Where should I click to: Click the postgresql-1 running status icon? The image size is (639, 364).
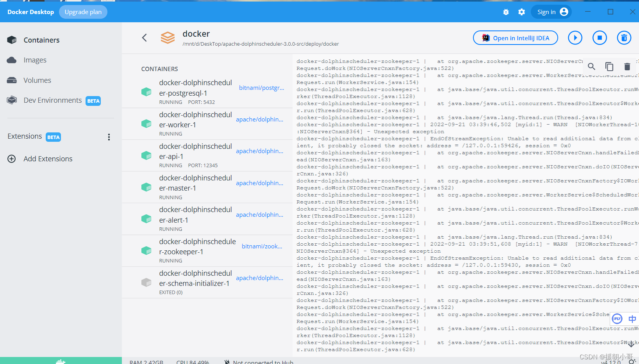(146, 92)
